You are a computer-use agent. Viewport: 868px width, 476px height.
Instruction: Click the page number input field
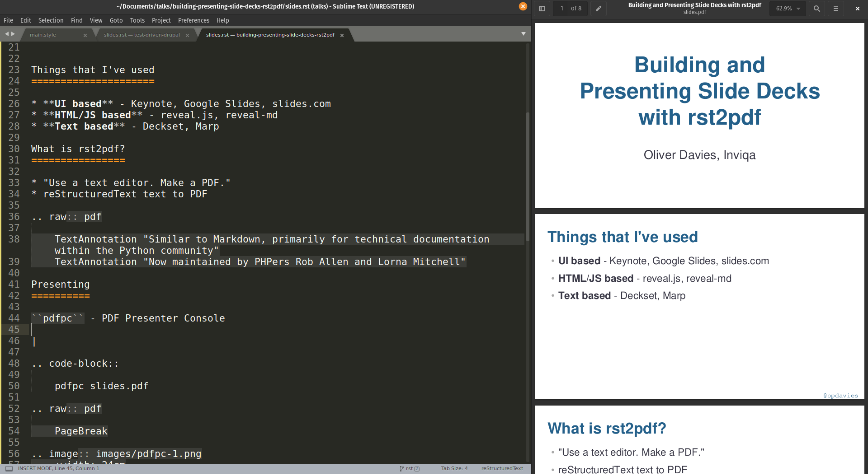562,9
